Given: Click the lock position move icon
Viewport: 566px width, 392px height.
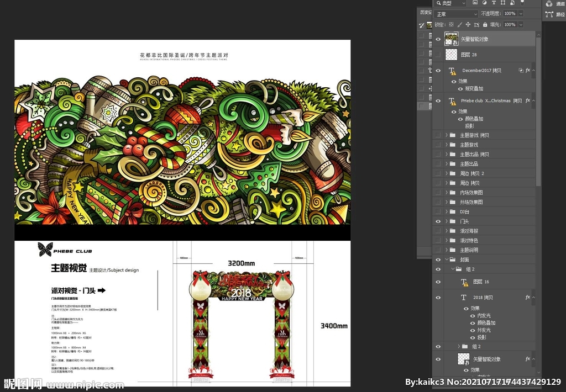Looking at the screenshot, I should (x=469, y=25).
